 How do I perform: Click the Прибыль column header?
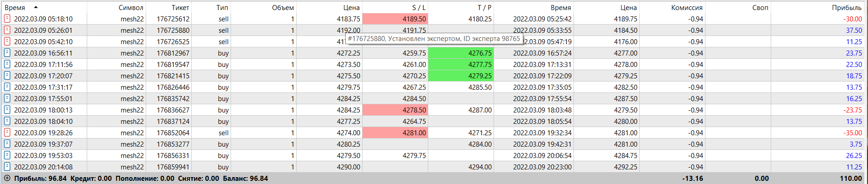(846, 7)
